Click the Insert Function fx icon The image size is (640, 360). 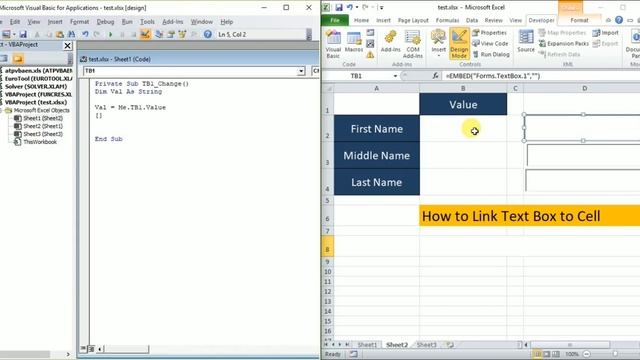[x=436, y=76]
